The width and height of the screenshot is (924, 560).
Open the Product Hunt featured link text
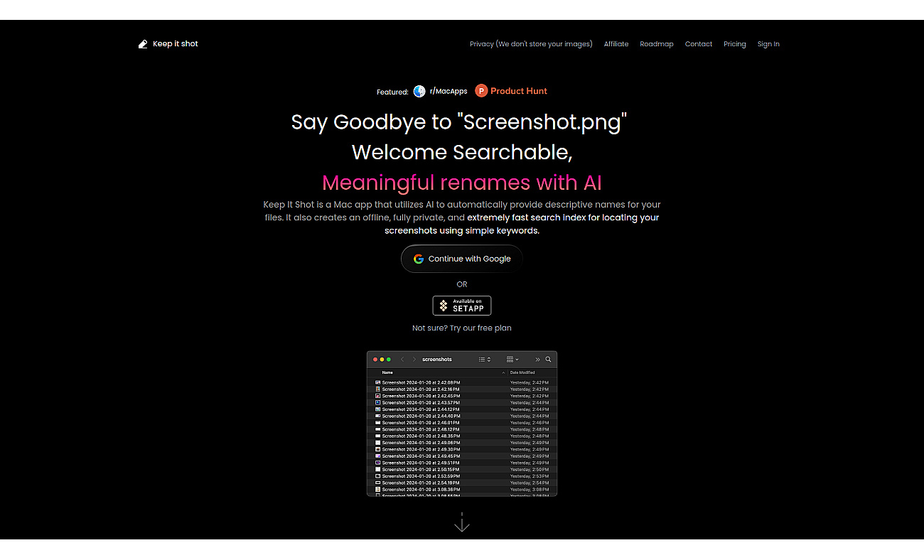click(x=519, y=91)
